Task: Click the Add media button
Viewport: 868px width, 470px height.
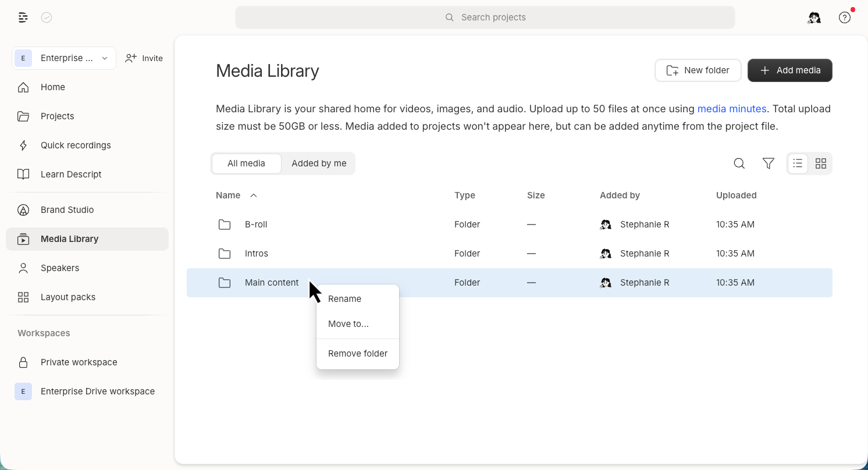Action: coord(789,70)
